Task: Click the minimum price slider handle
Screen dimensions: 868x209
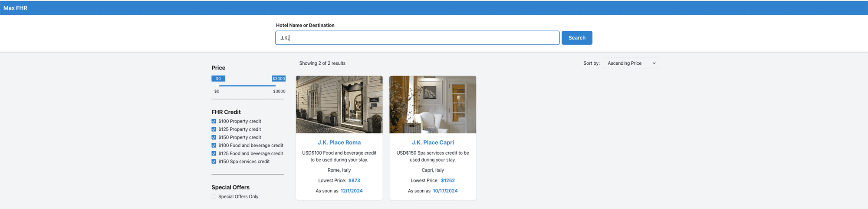Action: coord(218,86)
